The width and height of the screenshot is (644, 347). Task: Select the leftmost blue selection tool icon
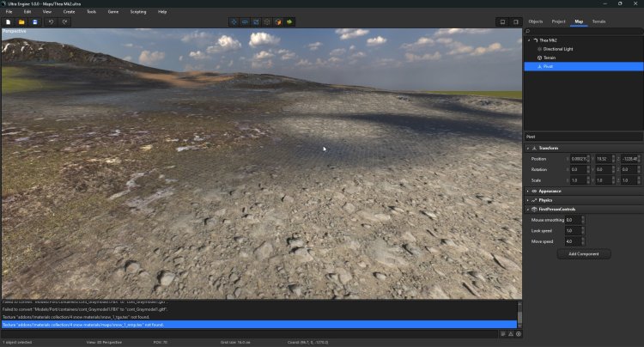[x=234, y=21]
